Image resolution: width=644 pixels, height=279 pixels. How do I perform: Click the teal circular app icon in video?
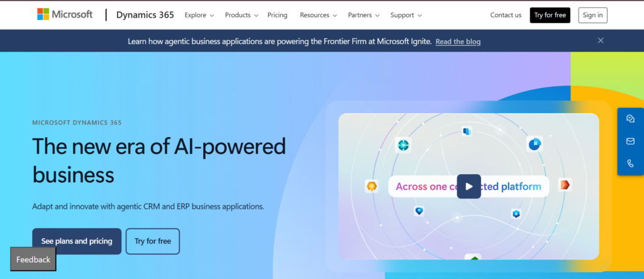(403, 145)
